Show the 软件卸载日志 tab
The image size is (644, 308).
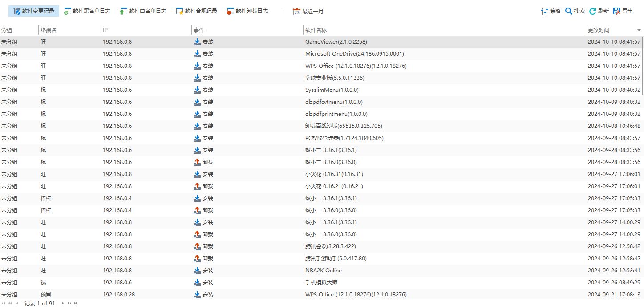click(247, 11)
